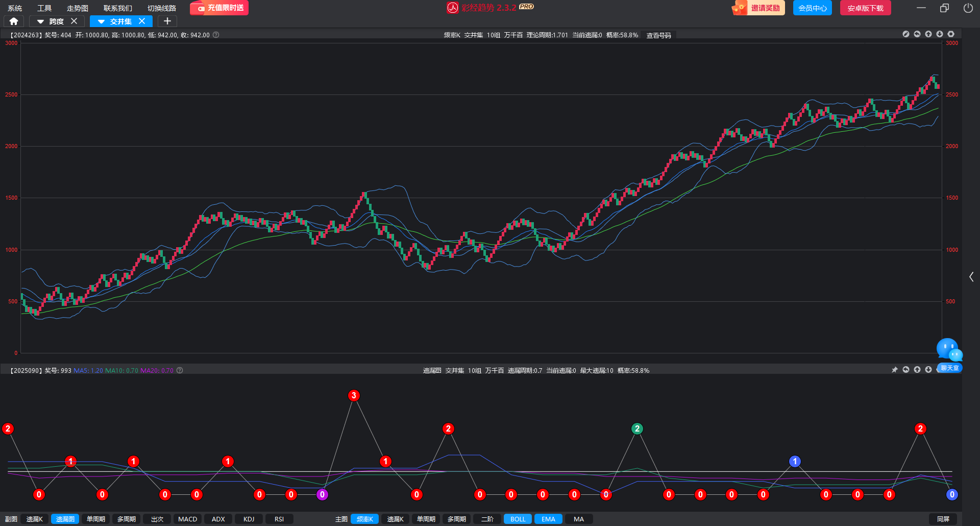This screenshot has height=526, width=980.
Task: Open the chat bubble mascot icon
Action: click(x=949, y=350)
